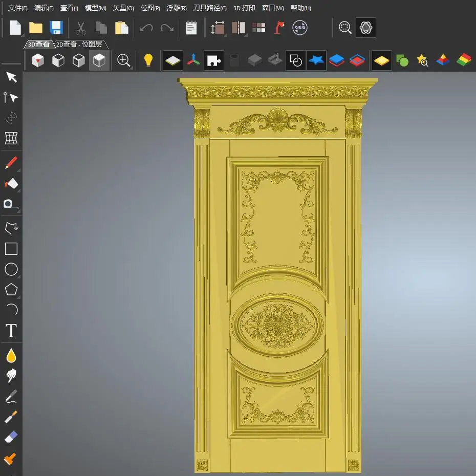Select the circle drawing tool
The height and width of the screenshot is (476, 476).
tap(11, 269)
